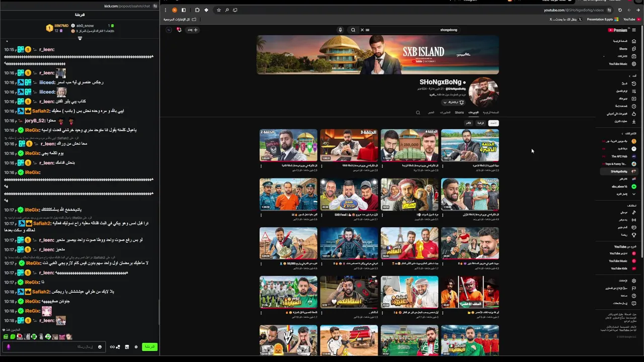Bookmark this page with the star icon
644x362 pixels.
pyautogui.click(x=218, y=10)
